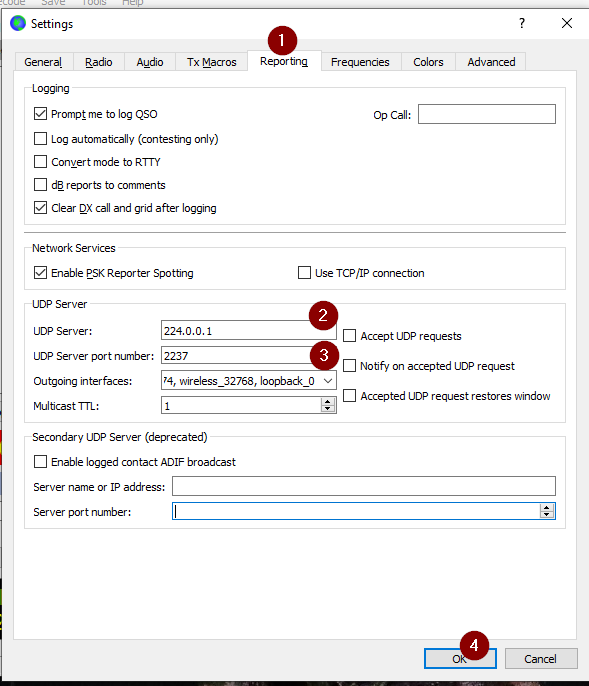Select the Colors tab
The height and width of the screenshot is (686, 589).
coord(428,62)
